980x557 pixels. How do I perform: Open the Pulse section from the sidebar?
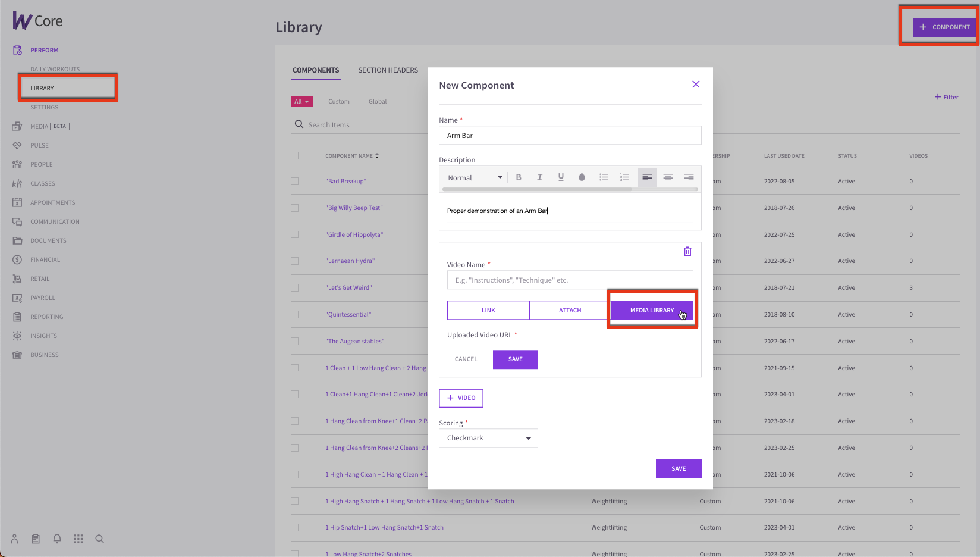[x=39, y=145]
